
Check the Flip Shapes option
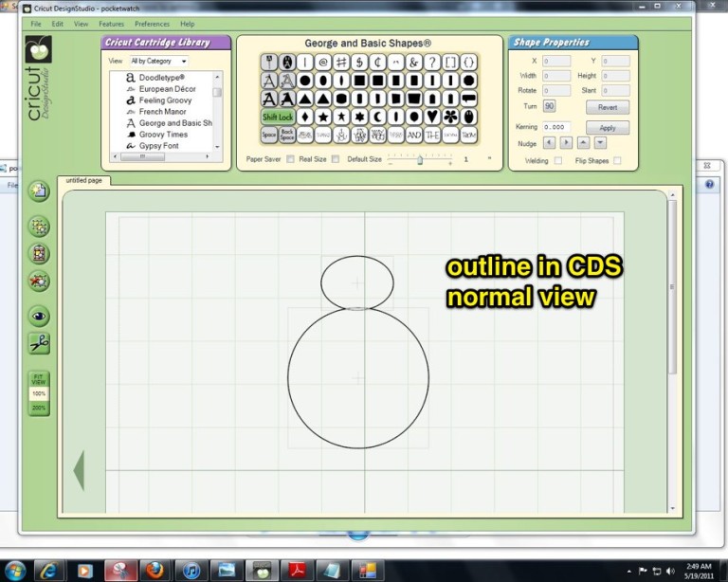(617, 161)
